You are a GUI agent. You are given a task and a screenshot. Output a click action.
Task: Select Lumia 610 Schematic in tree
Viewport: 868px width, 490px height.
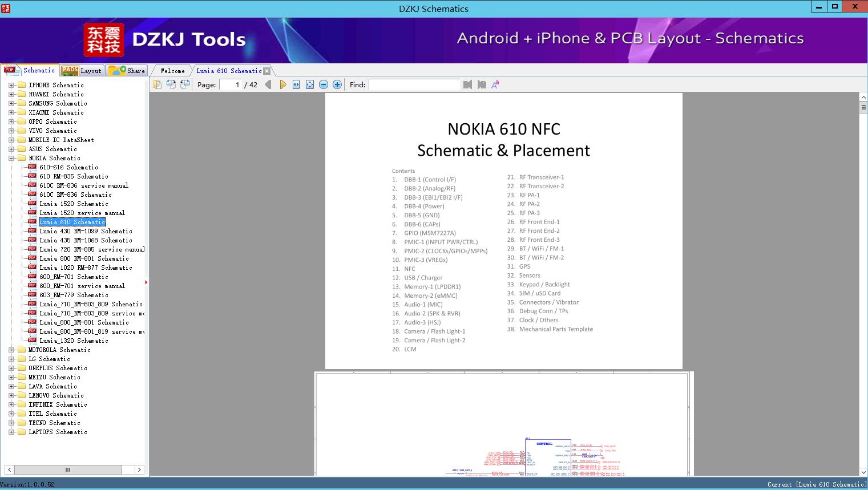72,222
